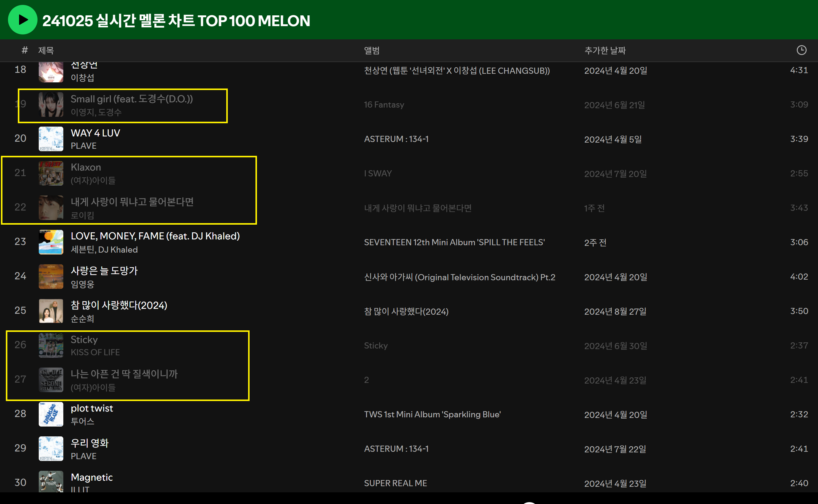The height and width of the screenshot is (504, 818).
Task: Open song title Klaxon
Action: coord(86,167)
